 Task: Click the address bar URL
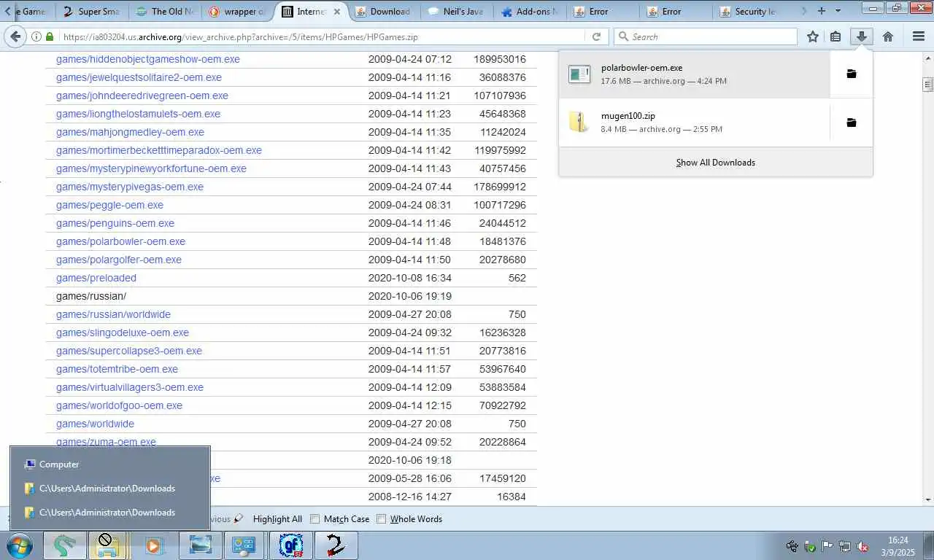(241, 36)
